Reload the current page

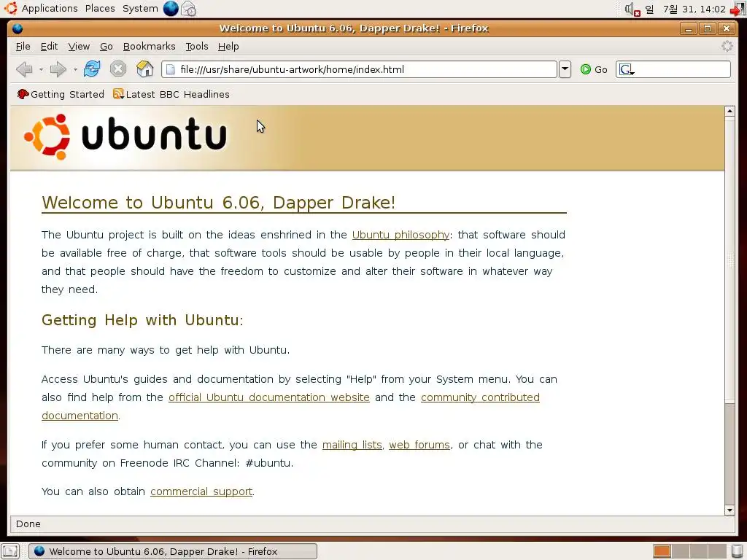[91, 69]
